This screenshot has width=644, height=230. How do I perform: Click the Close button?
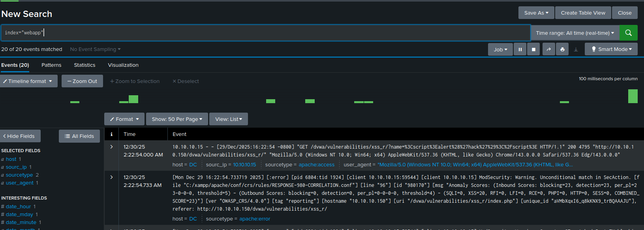625,13
